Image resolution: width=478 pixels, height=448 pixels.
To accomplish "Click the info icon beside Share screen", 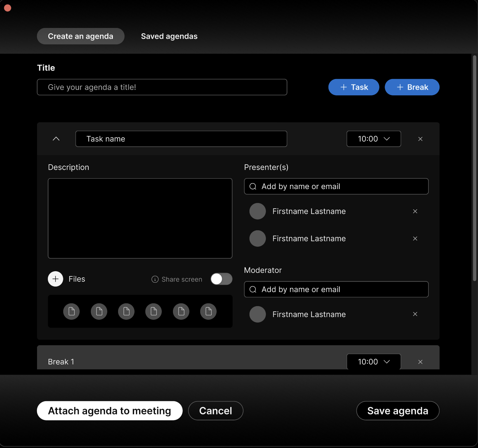I will (154, 279).
